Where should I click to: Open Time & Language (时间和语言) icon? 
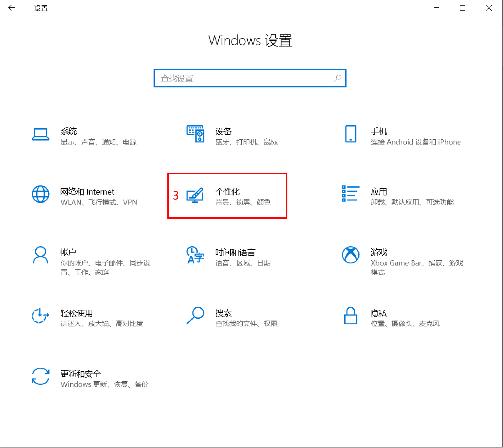(x=195, y=255)
